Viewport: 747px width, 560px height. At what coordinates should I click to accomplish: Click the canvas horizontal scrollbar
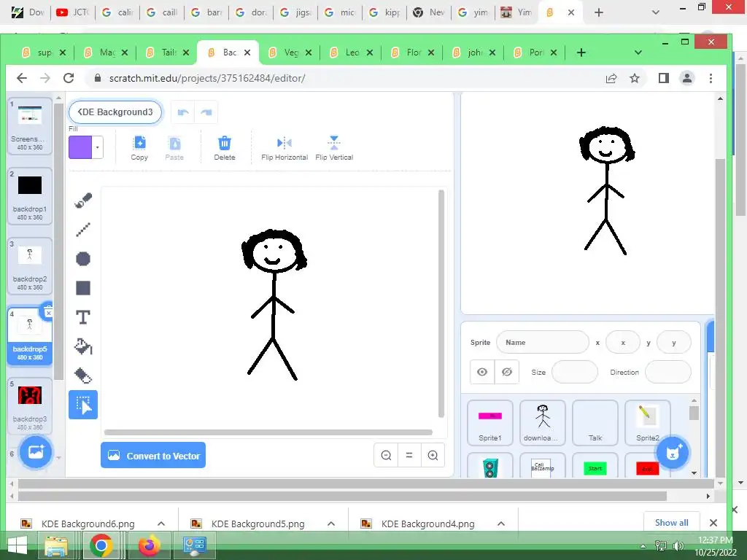pyautogui.click(x=268, y=432)
